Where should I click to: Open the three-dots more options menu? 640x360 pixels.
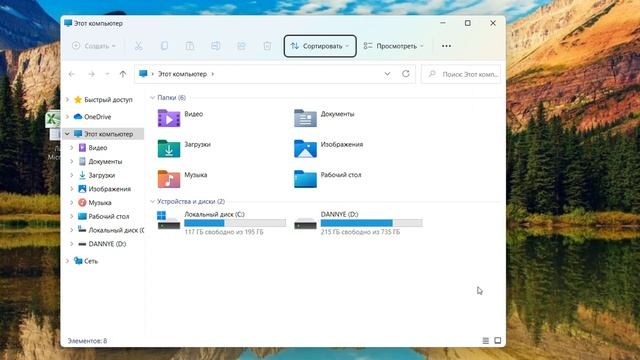[446, 46]
